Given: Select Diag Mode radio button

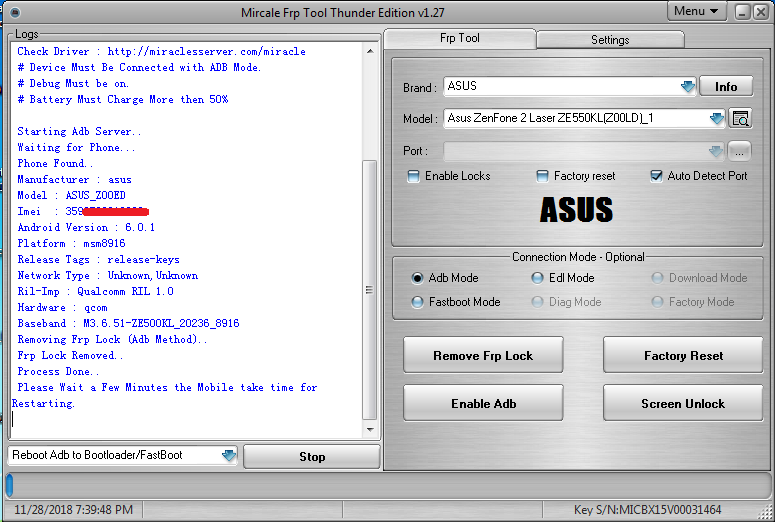Looking at the screenshot, I should click(537, 302).
